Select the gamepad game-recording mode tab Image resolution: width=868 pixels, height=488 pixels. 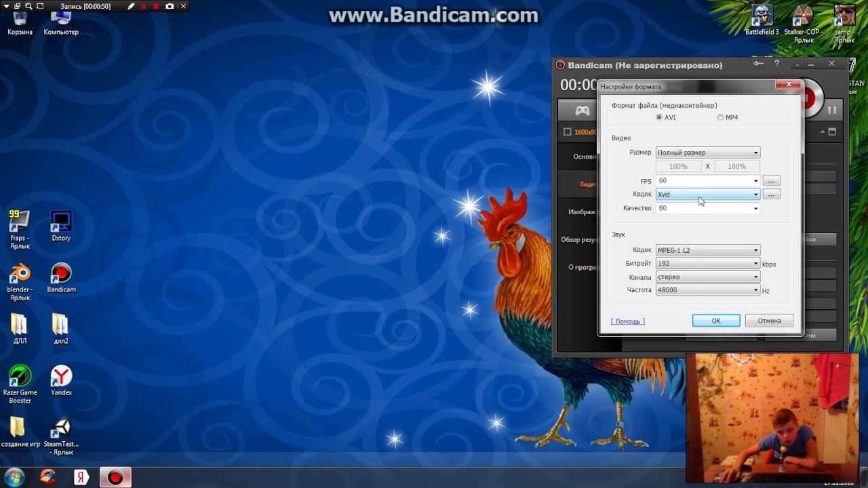coord(583,110)
